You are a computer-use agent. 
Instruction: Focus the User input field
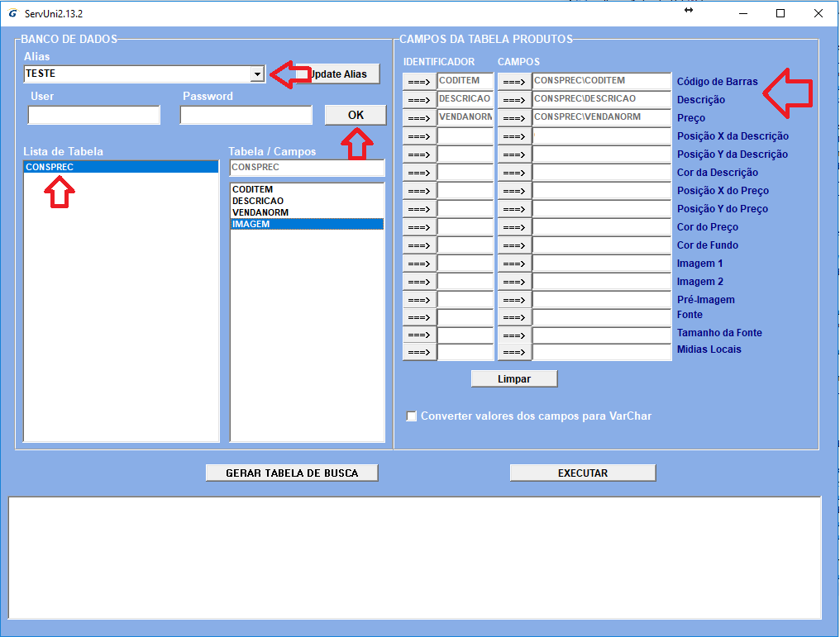[94, 115]
